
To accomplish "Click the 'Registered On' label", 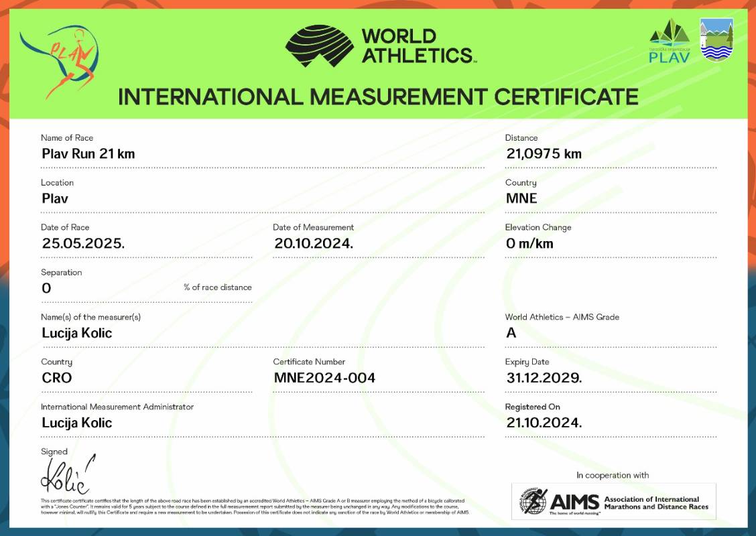I will [x=533, y=407].
